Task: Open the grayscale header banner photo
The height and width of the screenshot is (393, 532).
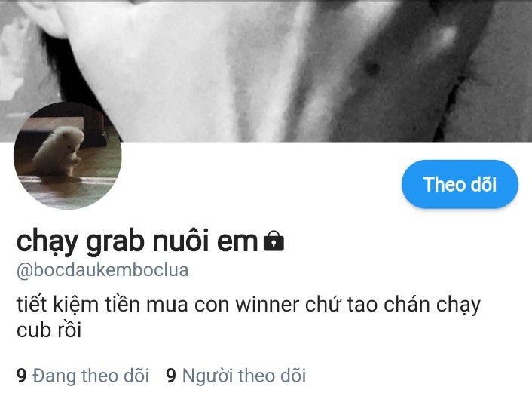Action: tap(266, 71)
